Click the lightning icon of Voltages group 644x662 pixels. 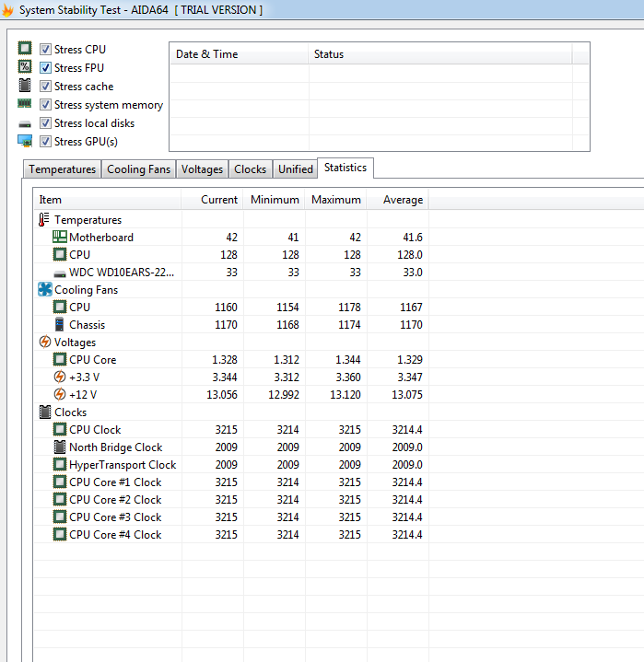click(45, 342)
